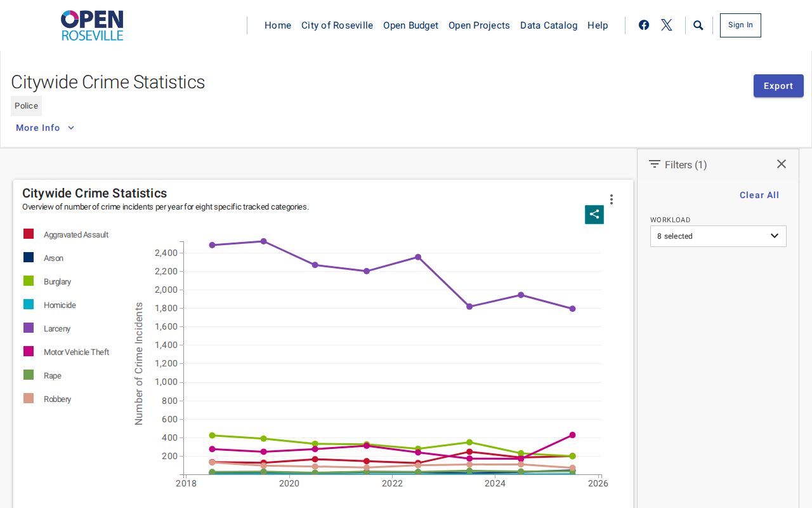
Task: Click the Motor Vehicle Theft legend label
Action: (x=77, y=352)
